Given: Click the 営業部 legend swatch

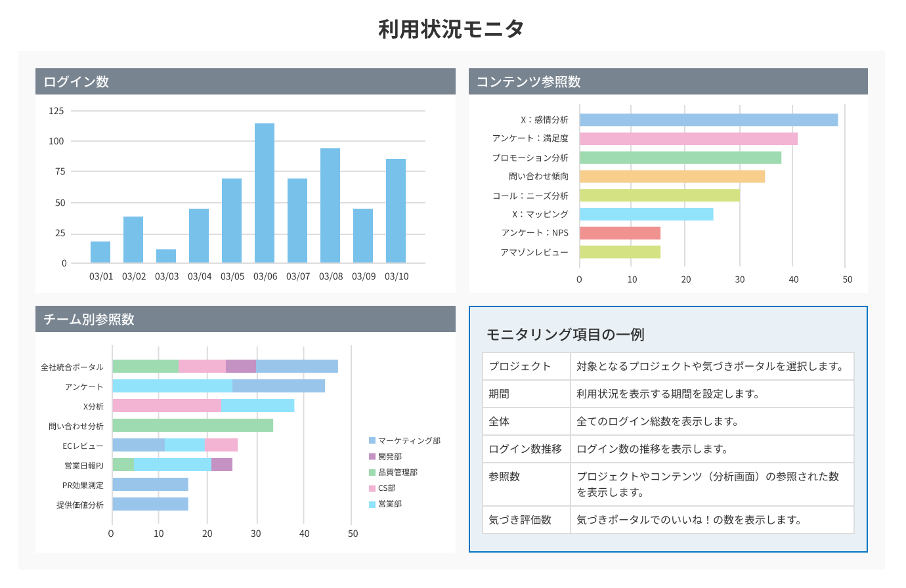Looking at the screenshot, I should click(x=372, y=503).
